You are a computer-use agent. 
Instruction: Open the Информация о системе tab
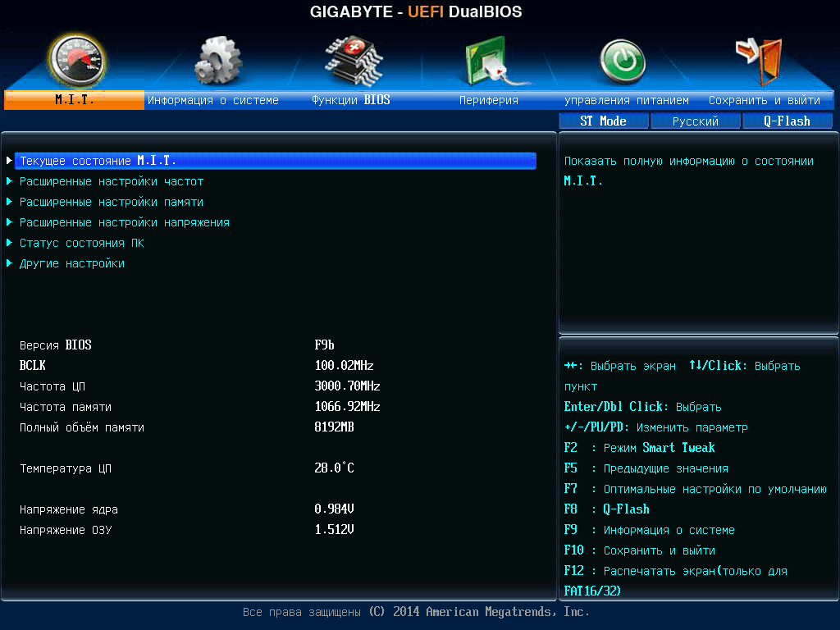(x=213, y=100)
